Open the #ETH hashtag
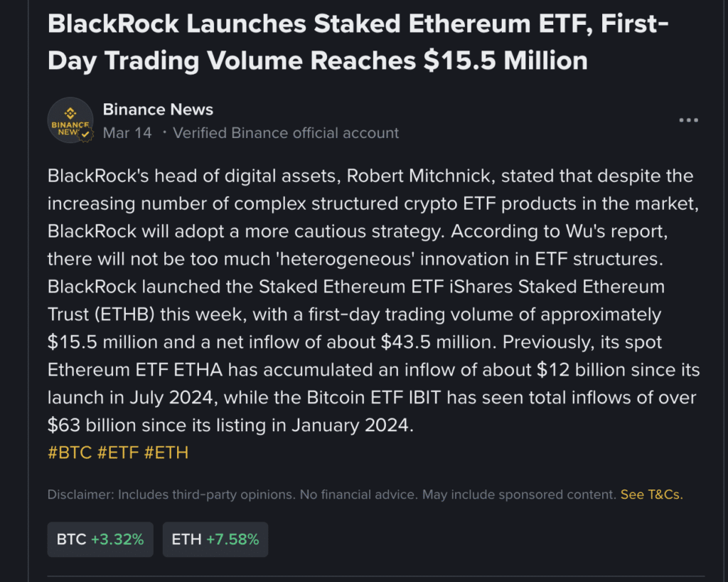The width and height of the screenshot is (728, 582). [166, 453]
